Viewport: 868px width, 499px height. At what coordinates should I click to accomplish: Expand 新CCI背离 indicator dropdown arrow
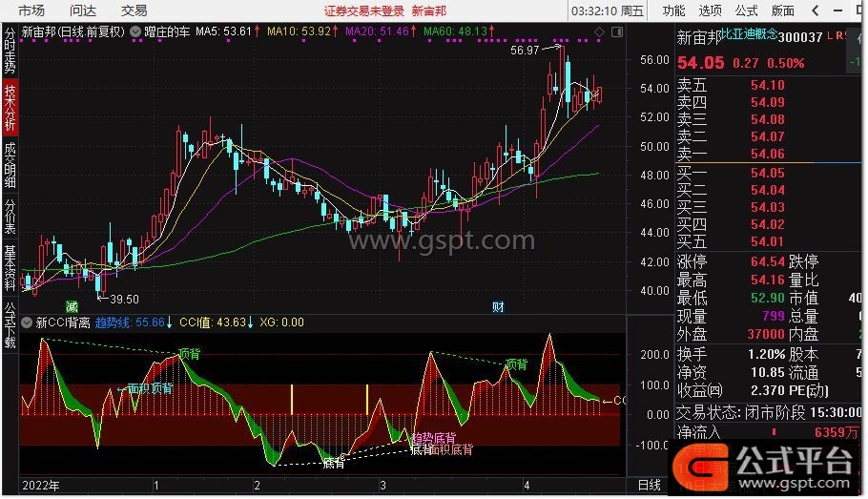[27, 322]
